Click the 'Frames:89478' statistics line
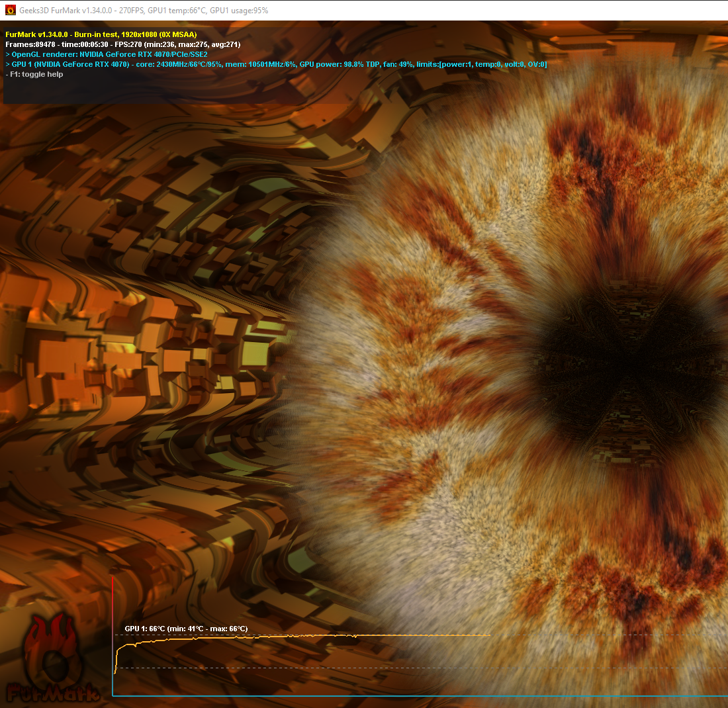Screen dimensions: 728x708 coord(122,44)
